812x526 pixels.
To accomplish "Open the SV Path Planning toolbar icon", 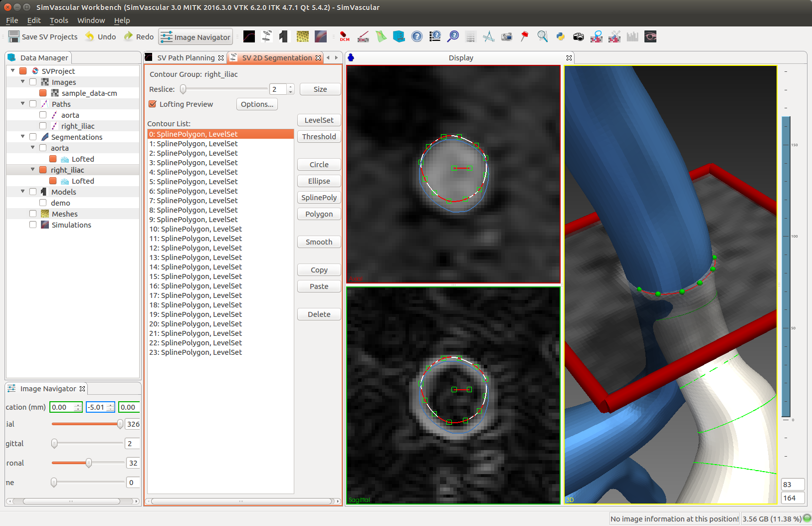I will [x=249, y=36].
